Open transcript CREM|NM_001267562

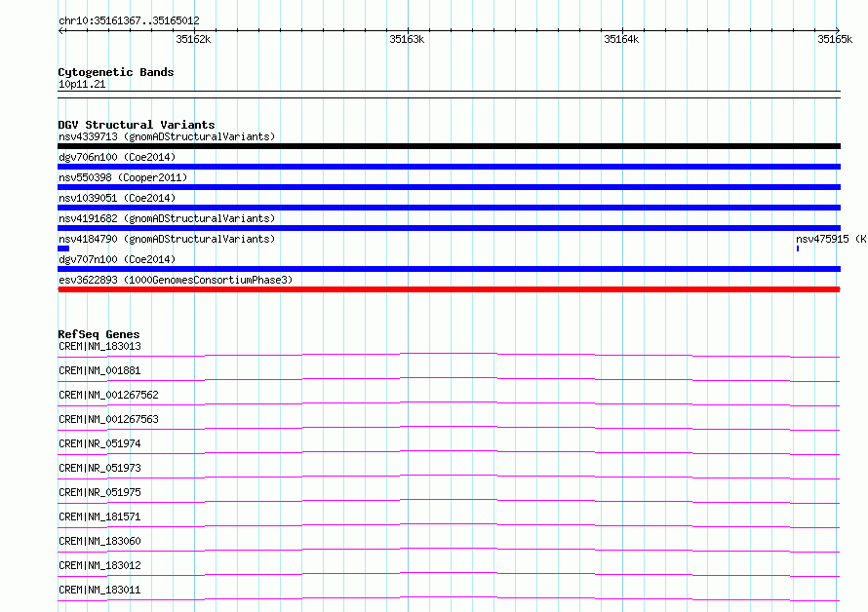point(108,395)
